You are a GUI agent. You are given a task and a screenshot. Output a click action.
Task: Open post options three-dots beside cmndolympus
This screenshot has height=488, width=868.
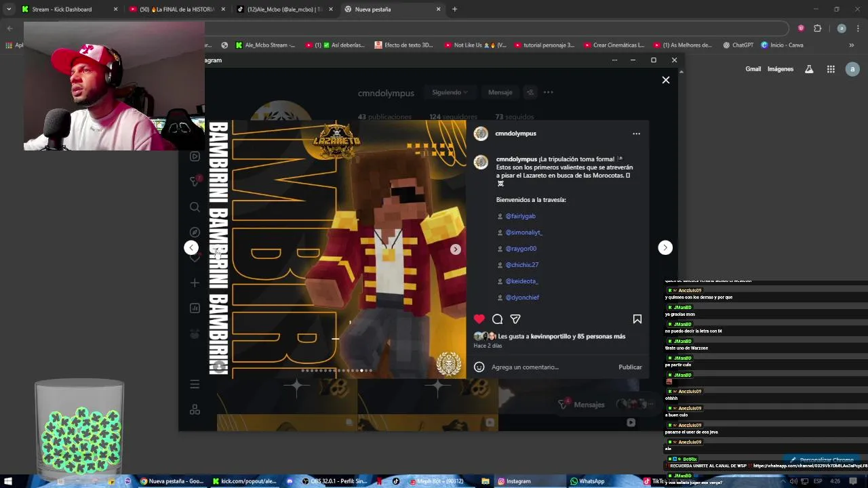click(636, 134)
